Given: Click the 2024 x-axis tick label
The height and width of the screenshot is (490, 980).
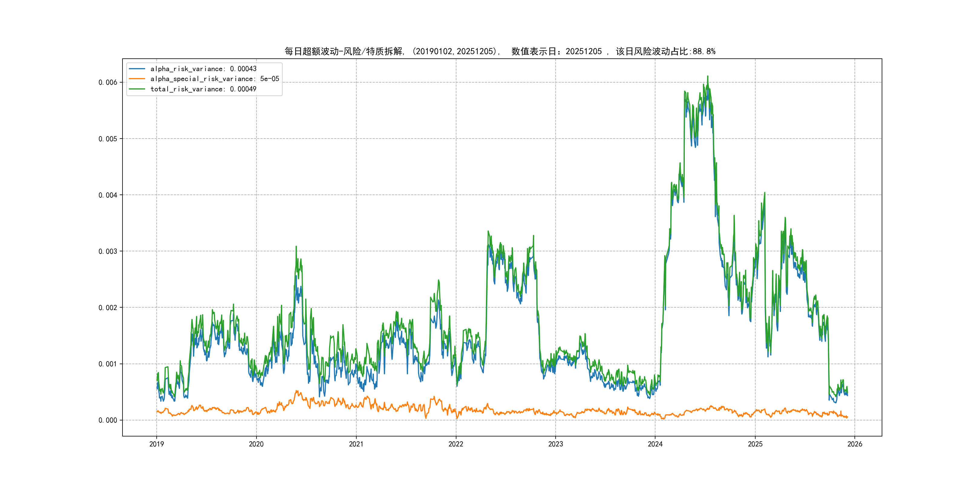Looking at the screenshot, I should pyautogui.click(x=655, y=444).
